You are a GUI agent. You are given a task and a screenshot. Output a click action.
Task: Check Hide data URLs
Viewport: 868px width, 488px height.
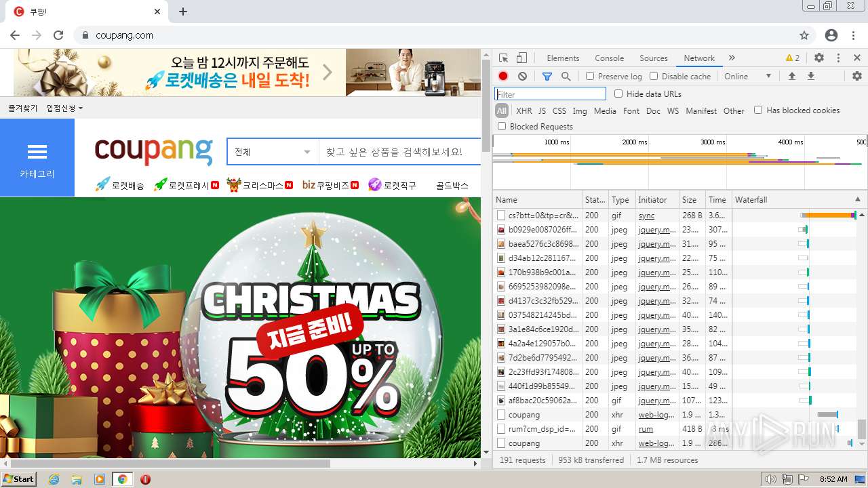tap(618, 94)
